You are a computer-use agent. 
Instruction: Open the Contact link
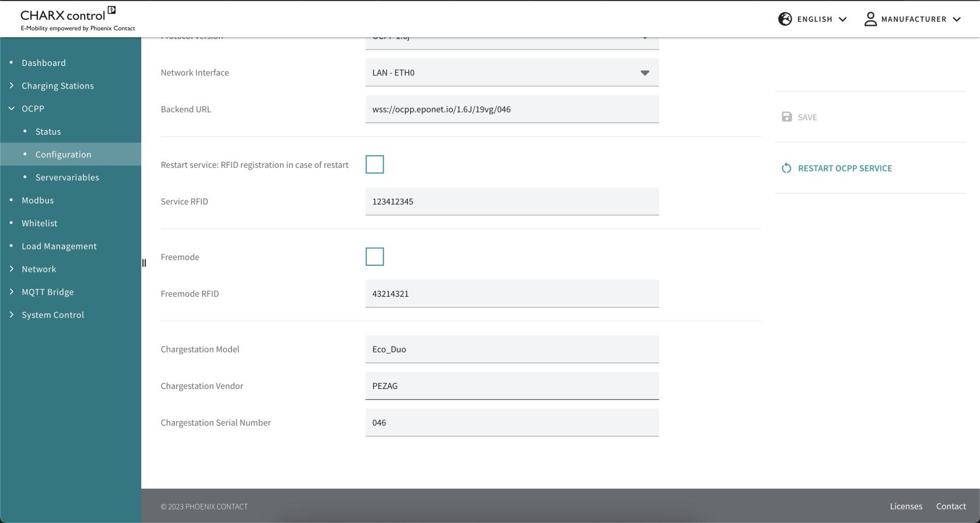point(951,506)
